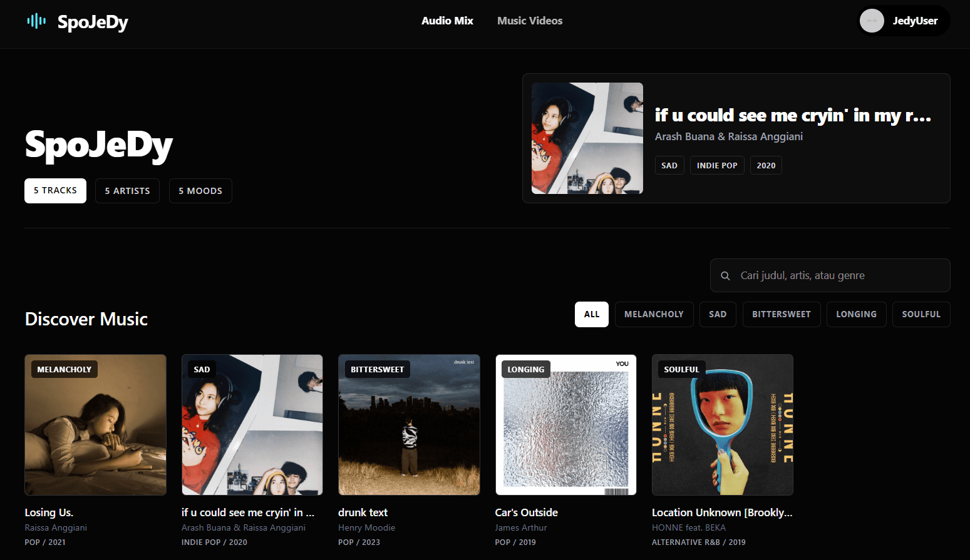Click the search magnifier icon
Screen dimensions: 970x560
pyautogui.click(x=725, y=276)
